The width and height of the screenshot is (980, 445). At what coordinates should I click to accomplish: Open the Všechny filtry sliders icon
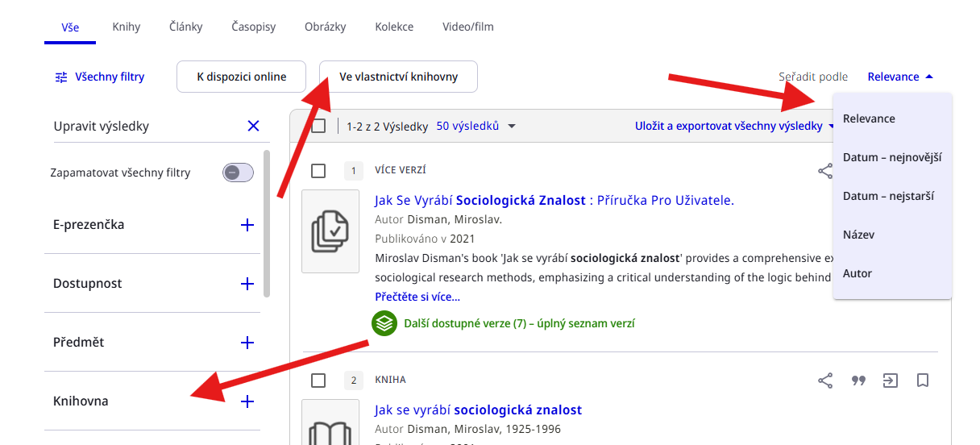click(61, 77)
